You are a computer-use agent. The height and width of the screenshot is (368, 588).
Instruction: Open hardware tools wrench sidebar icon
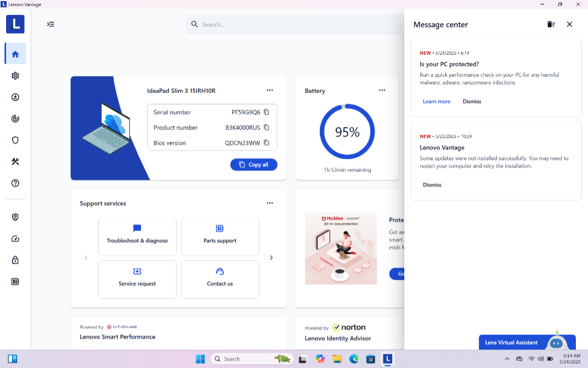click(15, 162)
